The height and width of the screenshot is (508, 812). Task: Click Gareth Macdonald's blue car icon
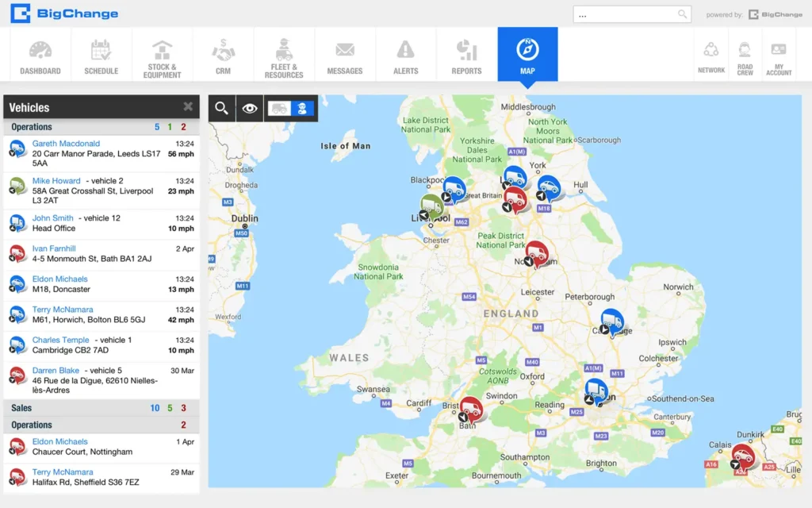[17, 149]
